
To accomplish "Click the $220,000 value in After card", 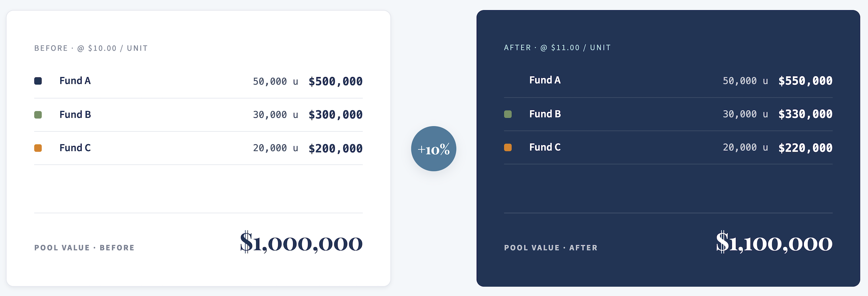I will tap(805, 148).
